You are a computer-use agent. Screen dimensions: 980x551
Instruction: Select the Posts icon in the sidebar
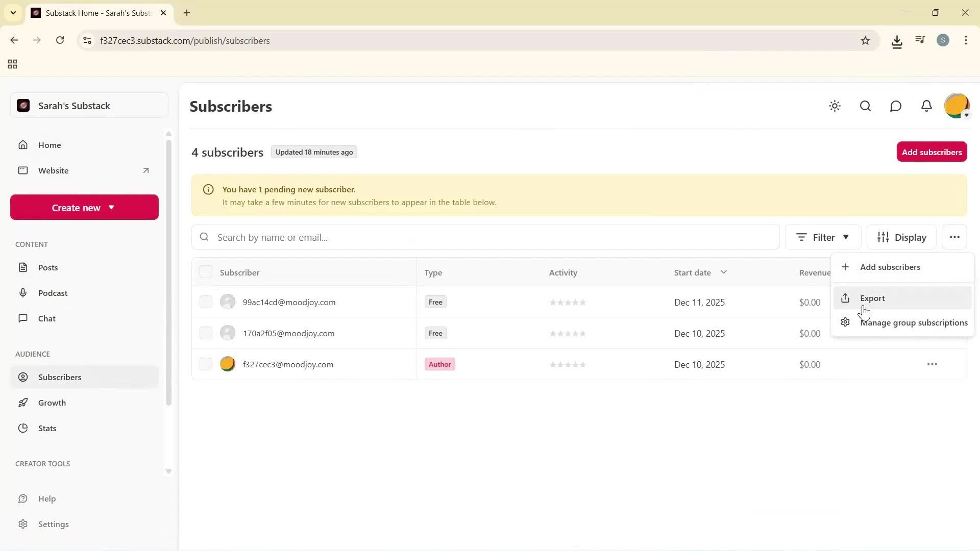click(x=23, y=267)
